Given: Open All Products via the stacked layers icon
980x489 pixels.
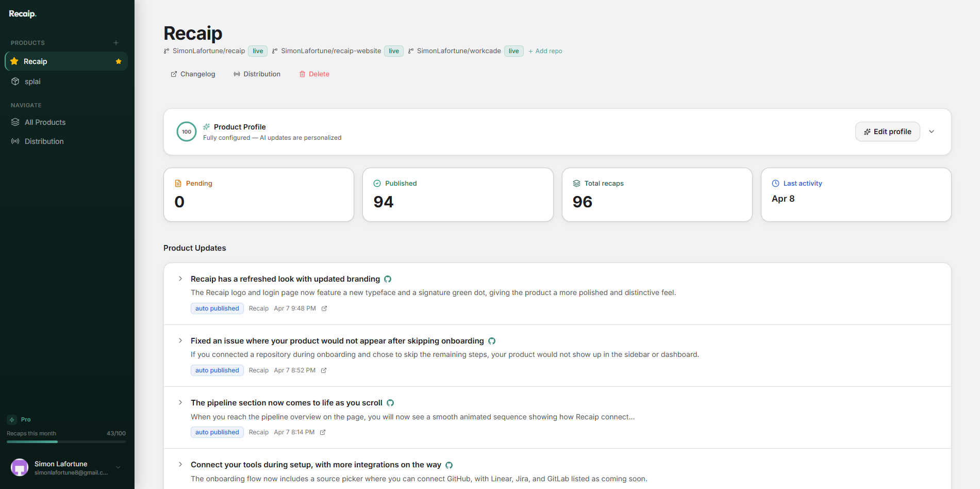Looking at the screenshot, I should tap(15, 122).
